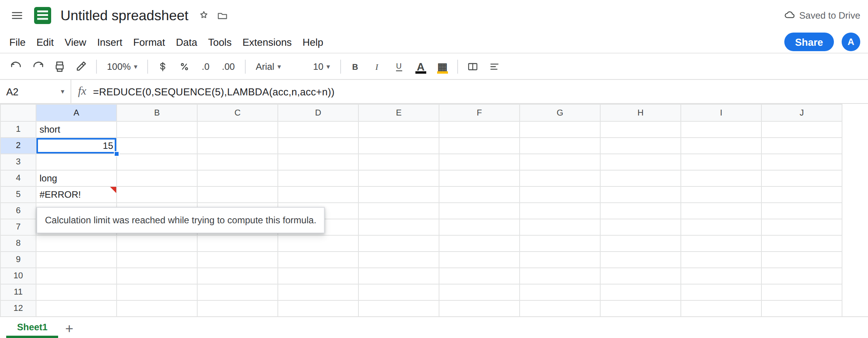Open the borders tool
This screenshot has width=868, height=338.
pos(473,67)
